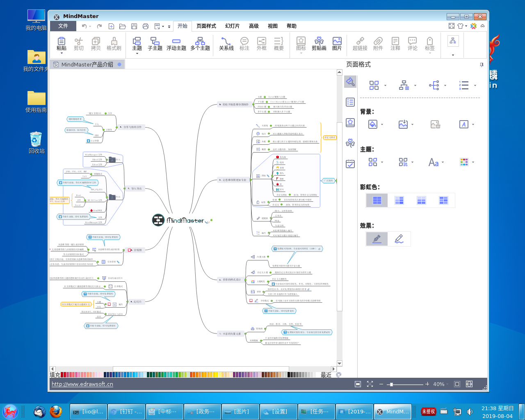Click the zoom out minus button
525x420 pixels.
(x=381, y=384)
